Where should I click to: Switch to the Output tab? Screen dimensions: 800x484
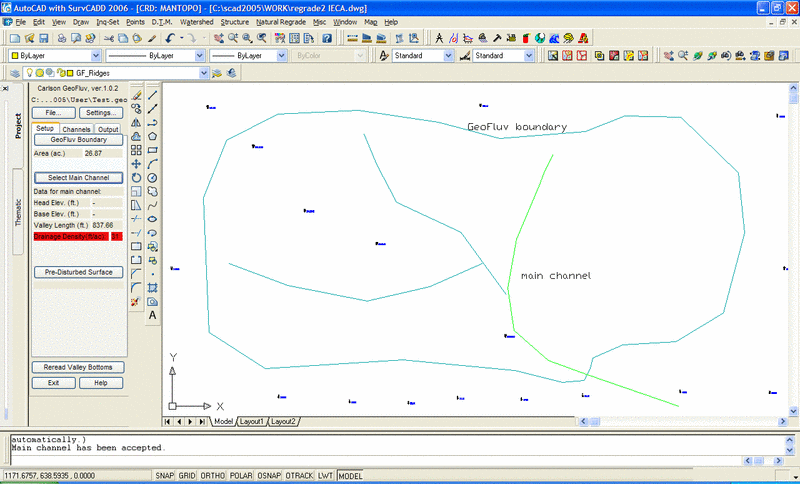[x=108, y=129]
